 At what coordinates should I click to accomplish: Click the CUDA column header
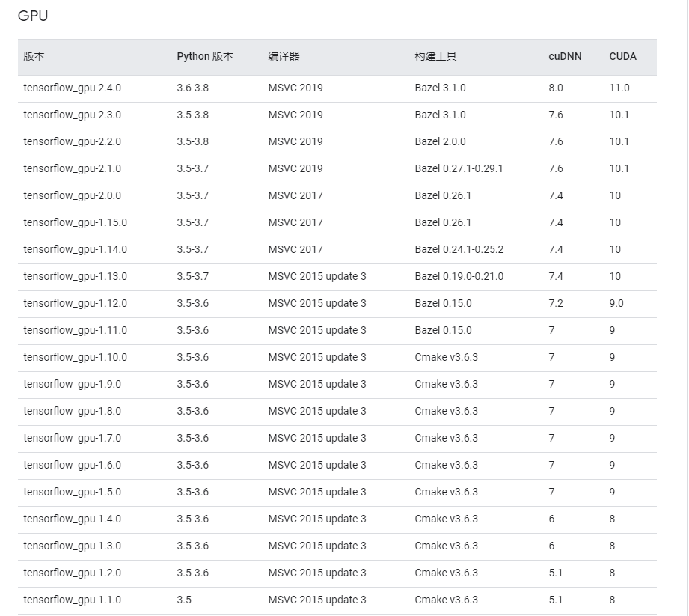622,56
